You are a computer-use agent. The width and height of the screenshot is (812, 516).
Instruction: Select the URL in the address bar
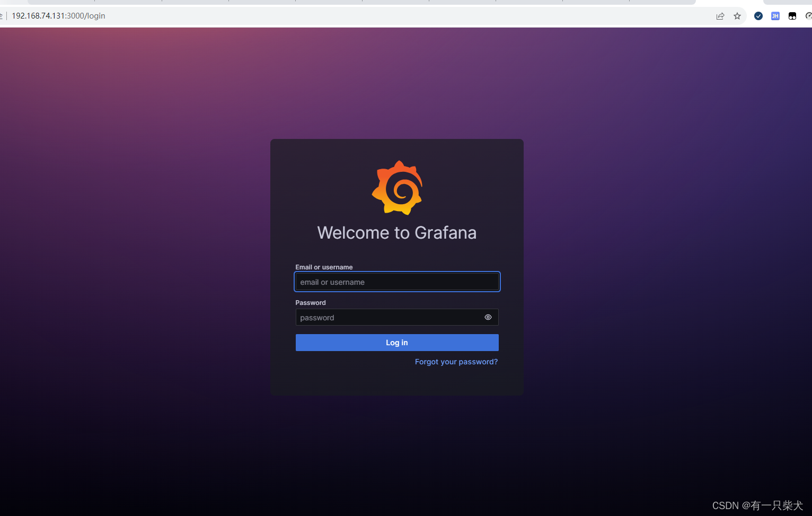coord(58,16)
